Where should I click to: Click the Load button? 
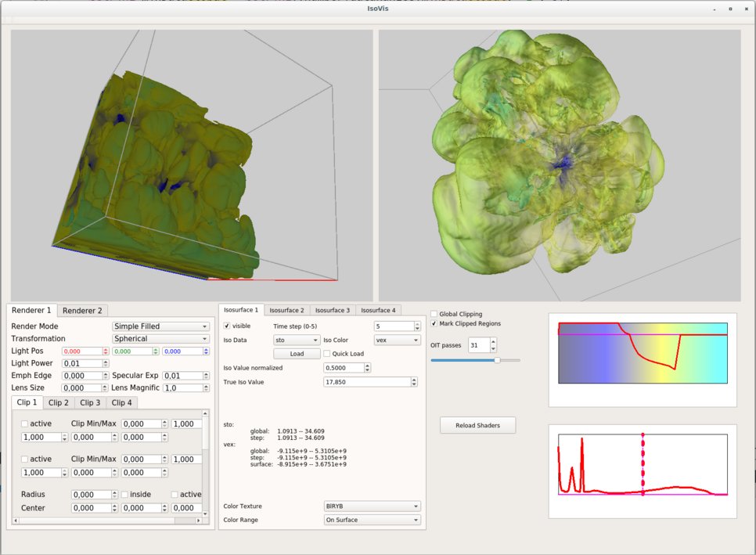pos(297,354)
